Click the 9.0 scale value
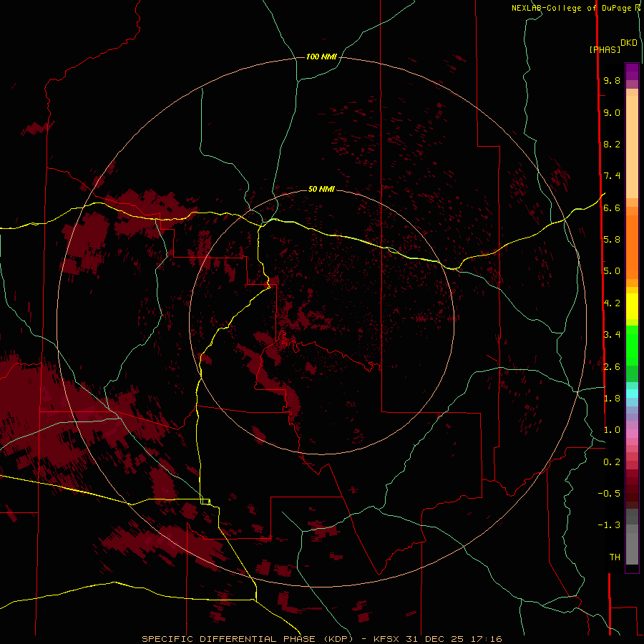Image resolution: width=644 pixels, height=644 pixels. (x=612, y=112)
